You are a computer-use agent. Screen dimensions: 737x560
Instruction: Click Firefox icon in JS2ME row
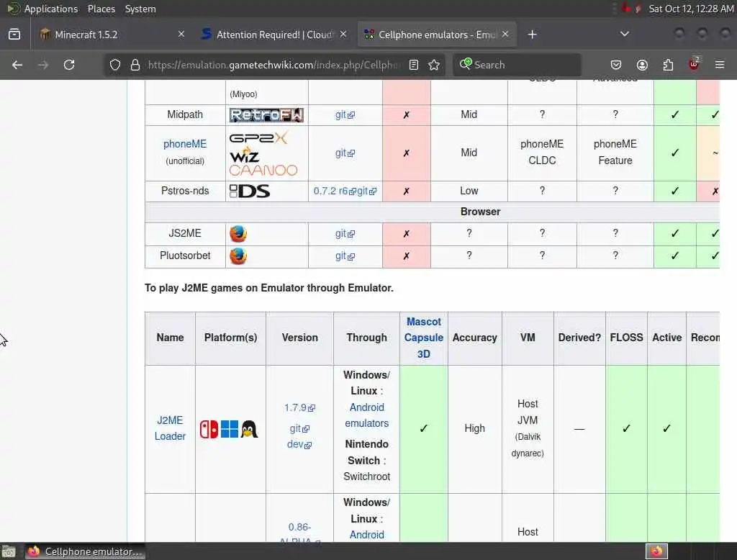click(x=238, y=234)
